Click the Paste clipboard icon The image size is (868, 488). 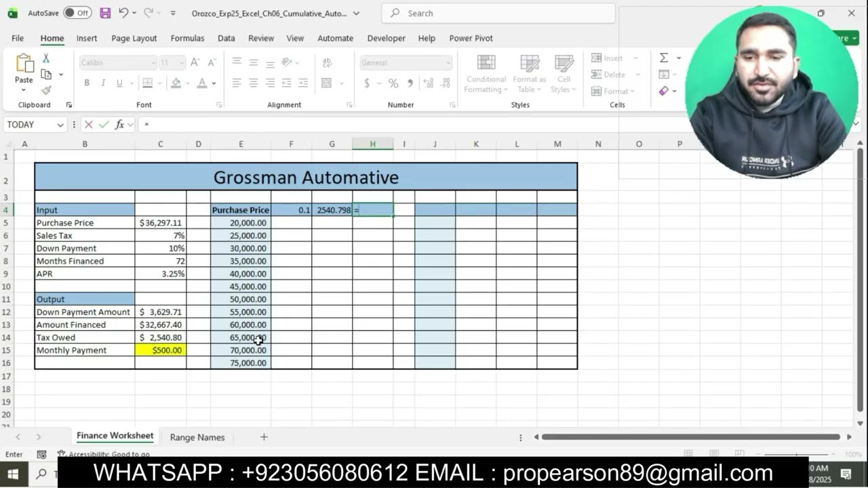(x=24, y=64)
